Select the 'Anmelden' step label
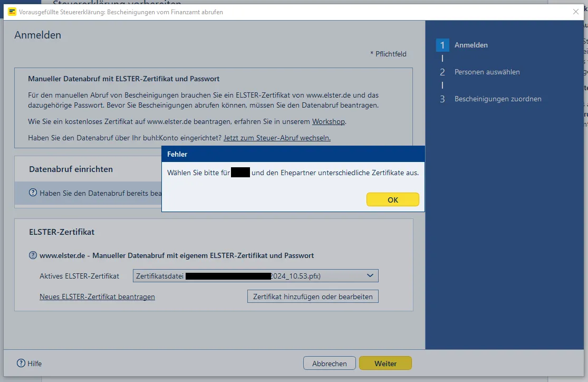This screenshot has width=588, height=382. (471, 45)
